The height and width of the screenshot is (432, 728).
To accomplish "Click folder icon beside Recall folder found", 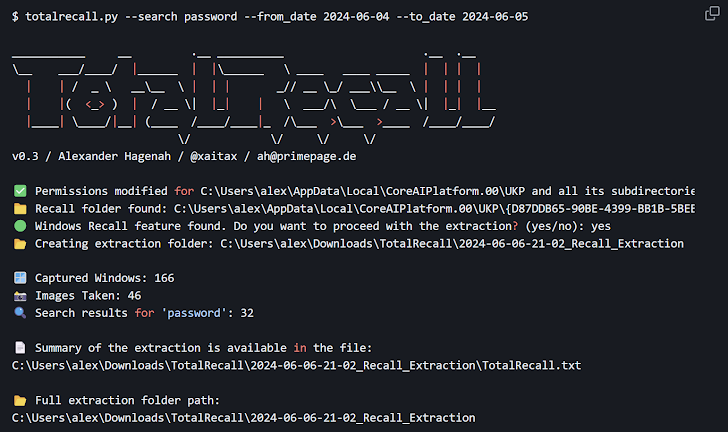I will (20, 209).
